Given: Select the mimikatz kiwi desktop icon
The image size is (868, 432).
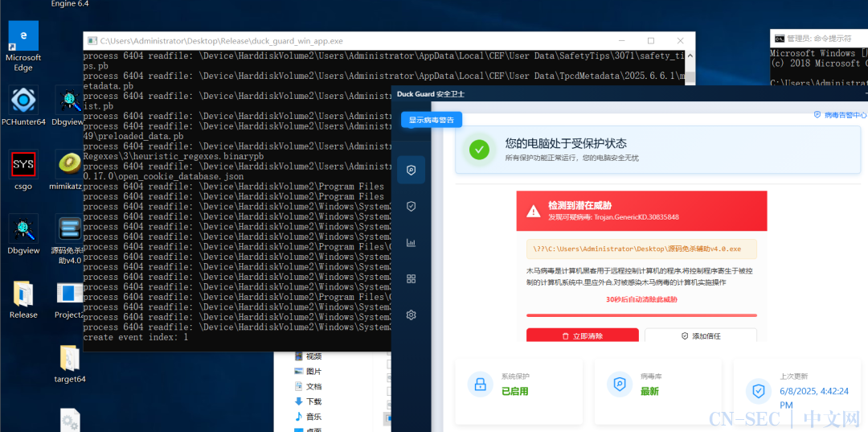Looking at the screenshot, I should [x=68, y=170].
